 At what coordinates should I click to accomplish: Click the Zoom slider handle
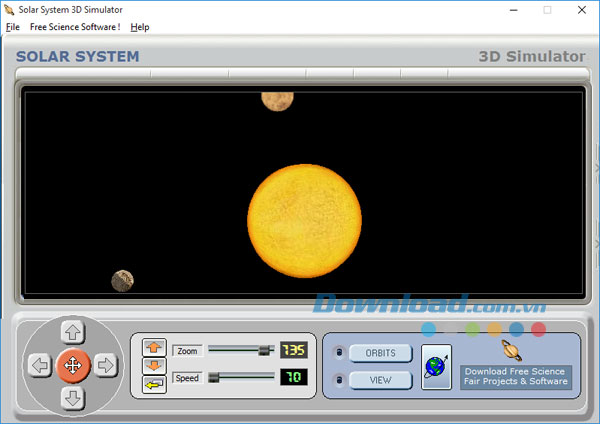click(264, 350)
